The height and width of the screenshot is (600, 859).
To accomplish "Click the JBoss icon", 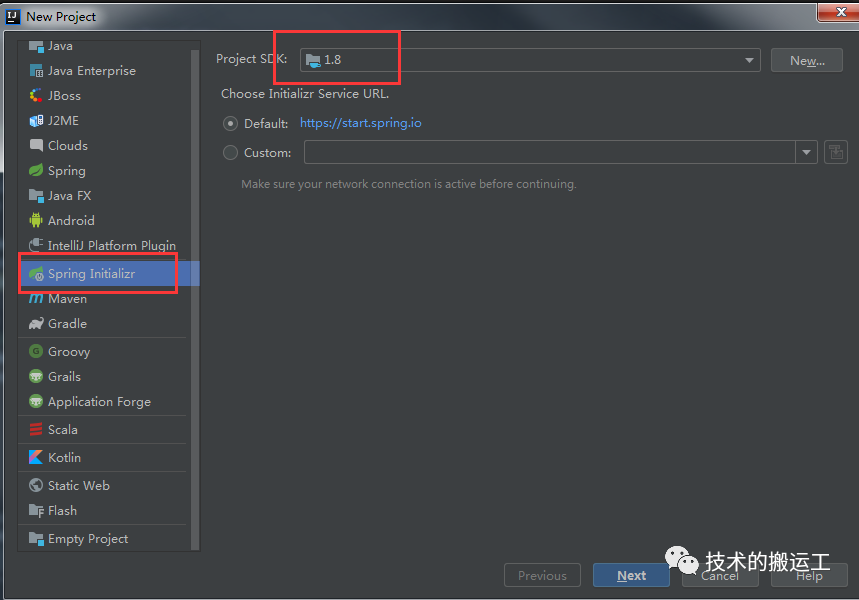I will [x=36, y=95].
